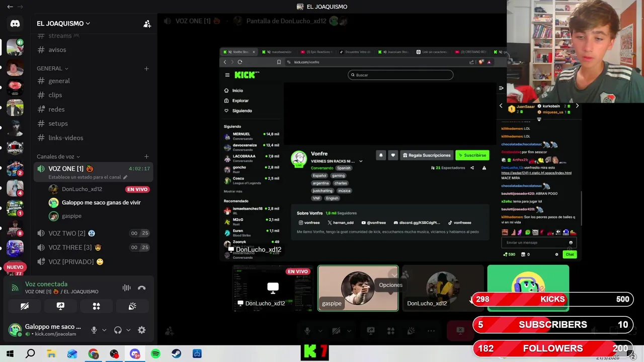Click Buscar search field on Kick
644x362 pixels.
(x=400, y=75)
